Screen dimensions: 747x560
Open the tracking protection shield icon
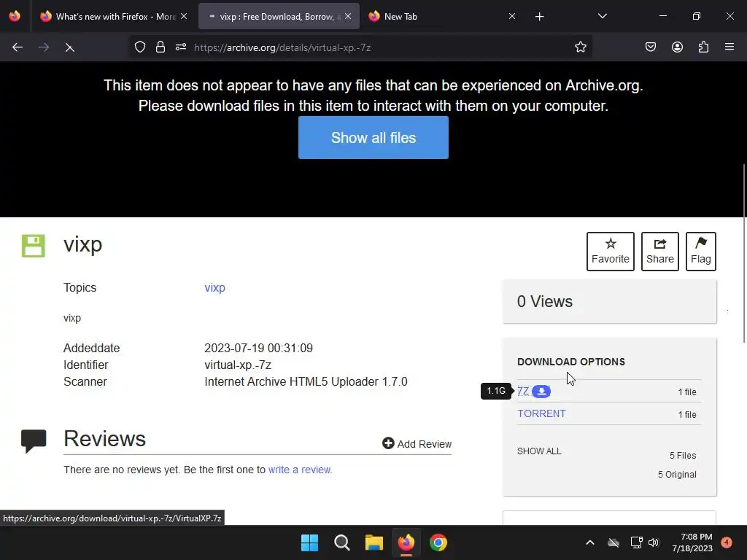[139, 47]
